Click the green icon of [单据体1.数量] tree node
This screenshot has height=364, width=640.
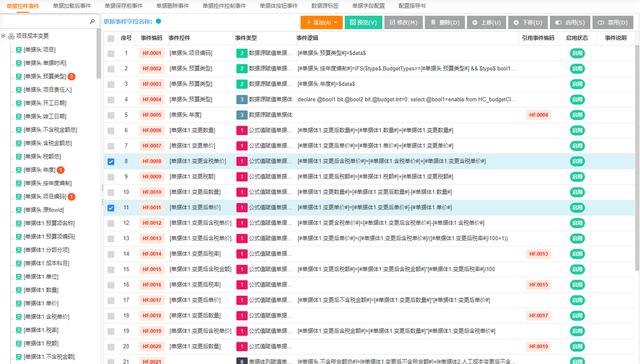coord(18,290)
